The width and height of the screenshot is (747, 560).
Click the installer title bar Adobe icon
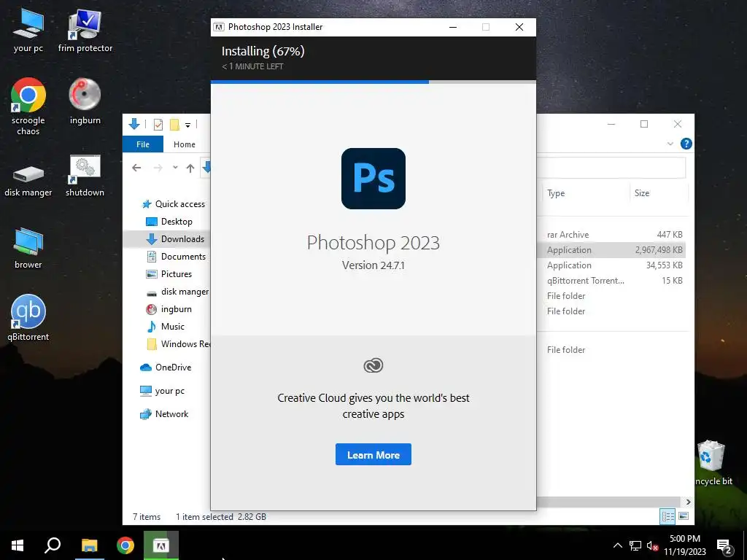(x=219, y=27)
